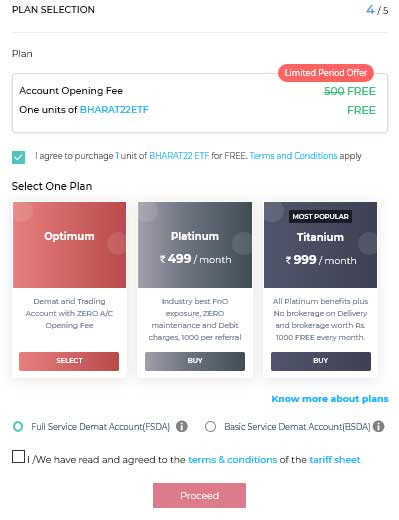Viewport: 399px width, 520px height.
Task: Open Know more about plans link
Action: pos(330,399)
